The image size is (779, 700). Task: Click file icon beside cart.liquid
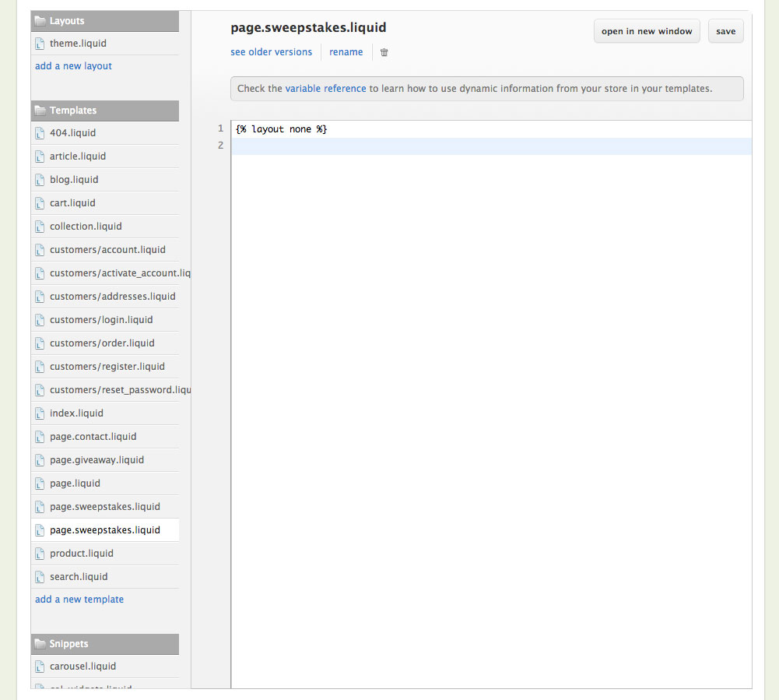40,203
